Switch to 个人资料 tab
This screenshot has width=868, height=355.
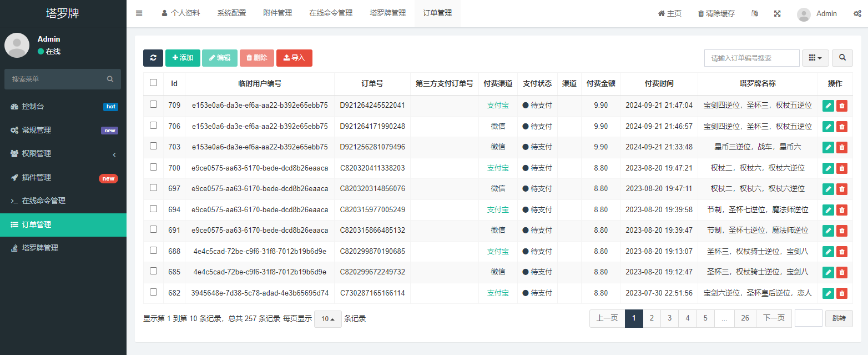pos(181,13)
